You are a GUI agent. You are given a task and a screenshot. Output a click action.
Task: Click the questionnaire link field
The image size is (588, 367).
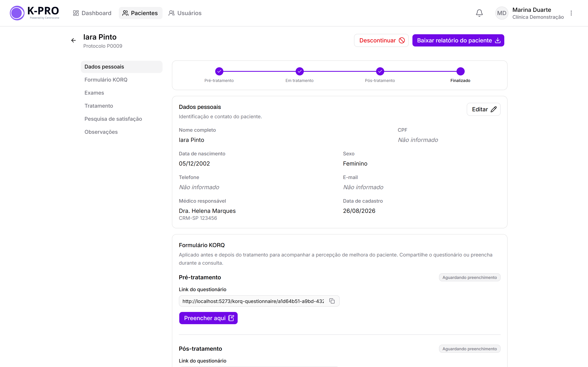[x=259, y=301]
